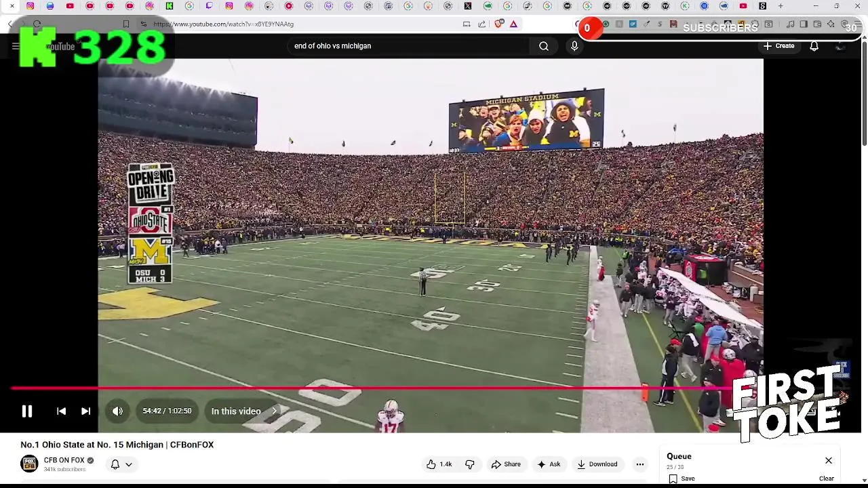Go back with the browser back arrow
The image size is (868, 488).
(x=10, y=24)
